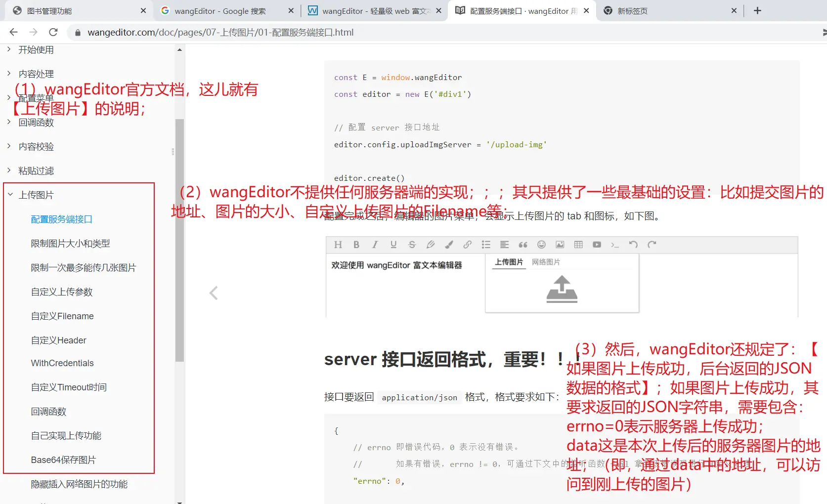Image resolution: width=827 pixels, height=504 pixels.
Task: Click the list icon in editor toolbar
Action: [486, 245]
